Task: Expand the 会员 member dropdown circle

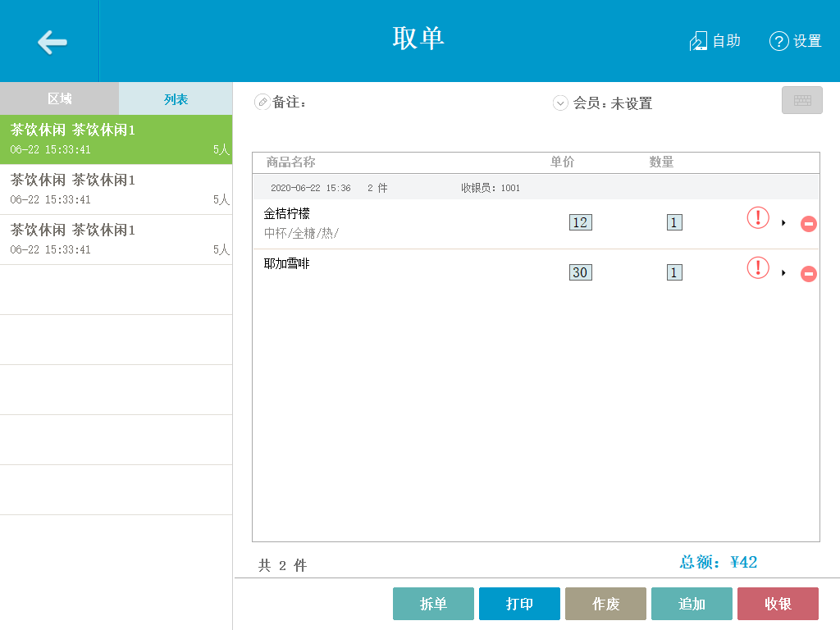Action: 560,103
